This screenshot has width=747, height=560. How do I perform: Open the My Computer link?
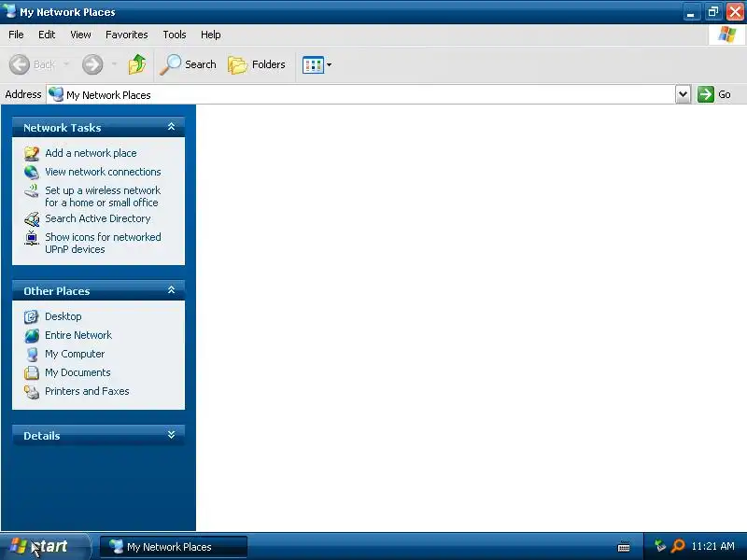coord(75,355)
